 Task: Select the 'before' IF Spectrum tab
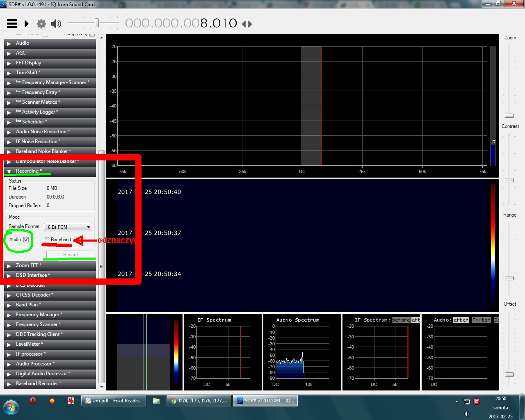401,320
